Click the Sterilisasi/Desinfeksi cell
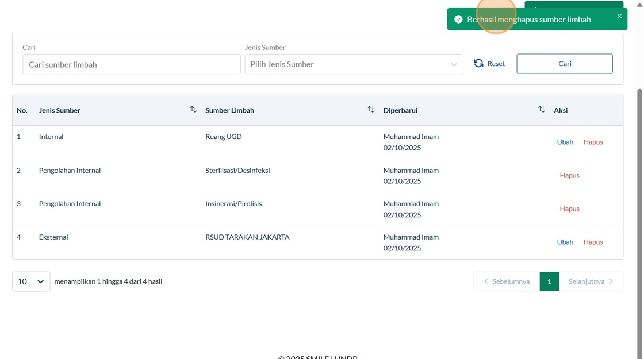Screen dimensions: 644x359 (237, 170)
